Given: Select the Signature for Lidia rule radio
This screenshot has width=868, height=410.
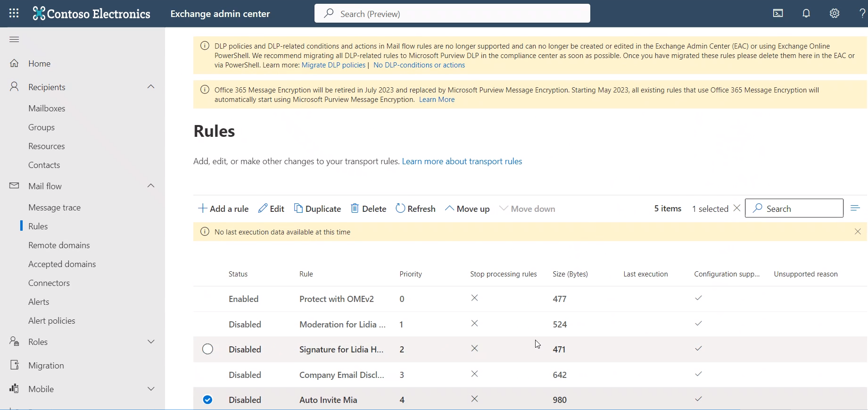Looking at the screenshot, I should point(207,349).
